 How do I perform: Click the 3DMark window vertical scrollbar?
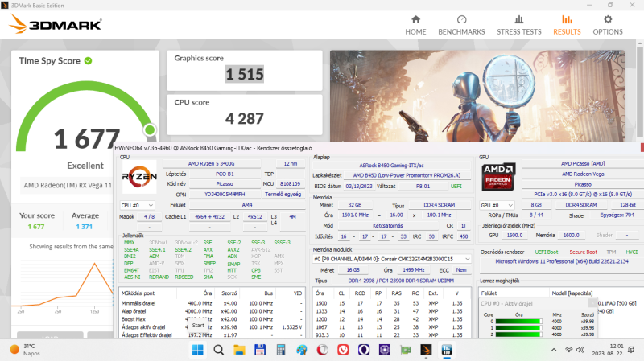640,90
